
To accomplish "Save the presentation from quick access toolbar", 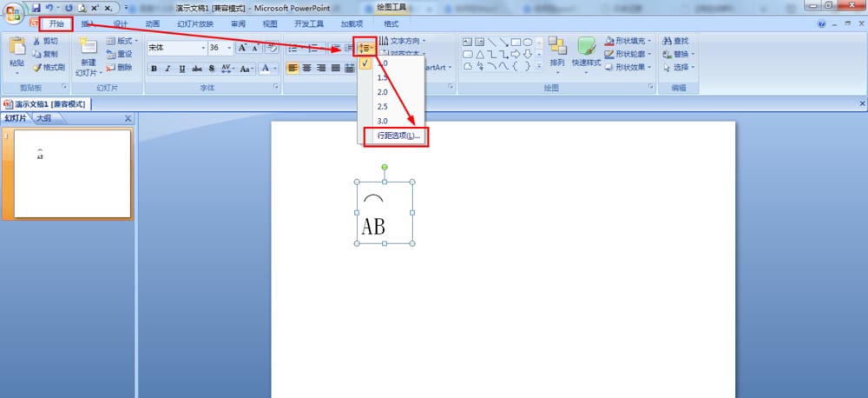I will pos(36,8).
